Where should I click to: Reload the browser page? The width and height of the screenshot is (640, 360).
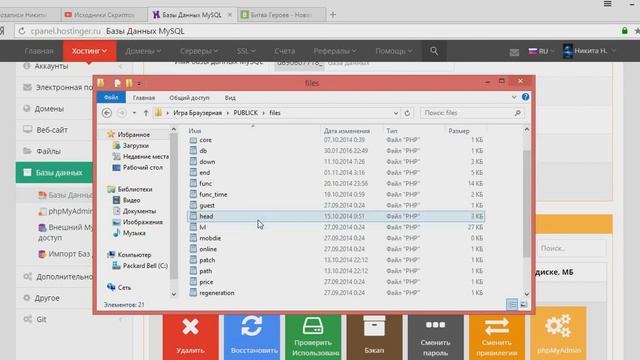point(22,31)
